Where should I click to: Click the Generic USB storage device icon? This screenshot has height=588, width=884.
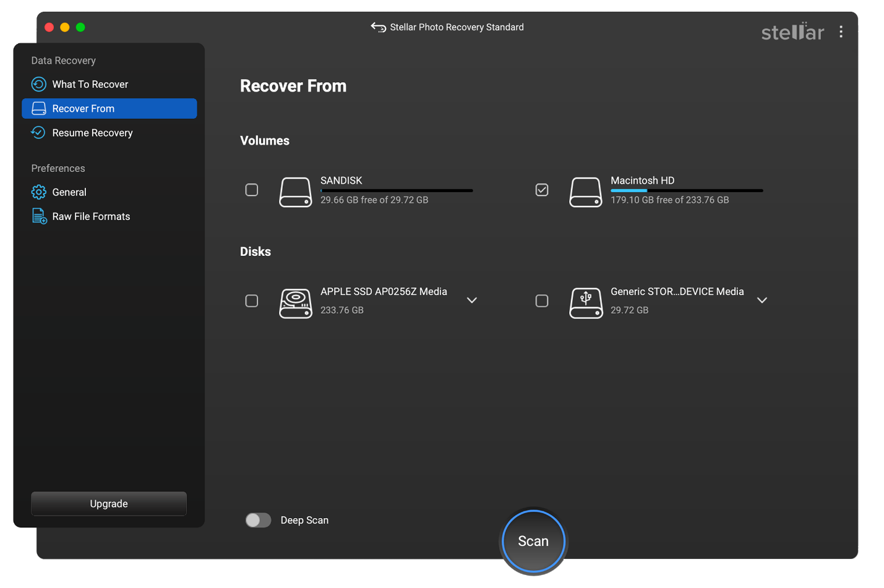point(585,303)
